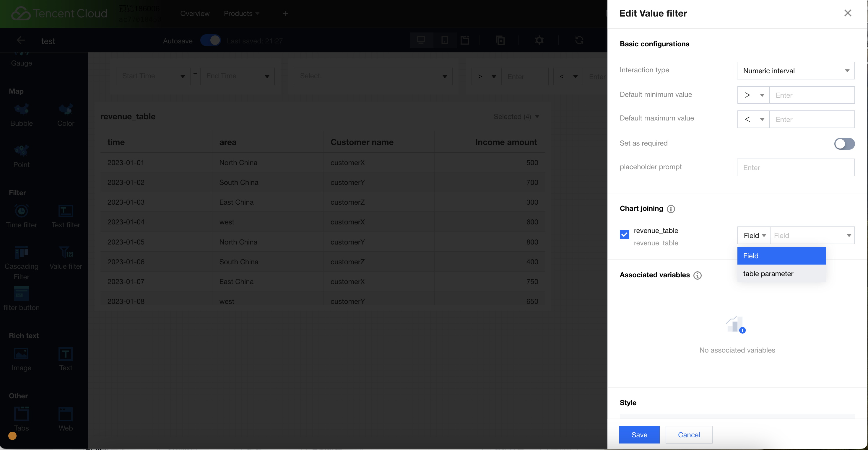Uncheck the revenue_table checkbox

tap(624, 234)
